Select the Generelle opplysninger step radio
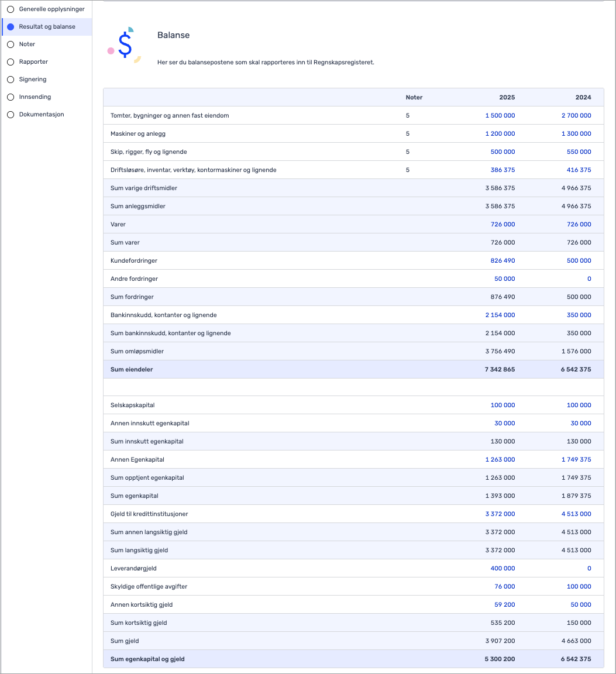This screenshot has height=674, width=616. coord(11,9)
